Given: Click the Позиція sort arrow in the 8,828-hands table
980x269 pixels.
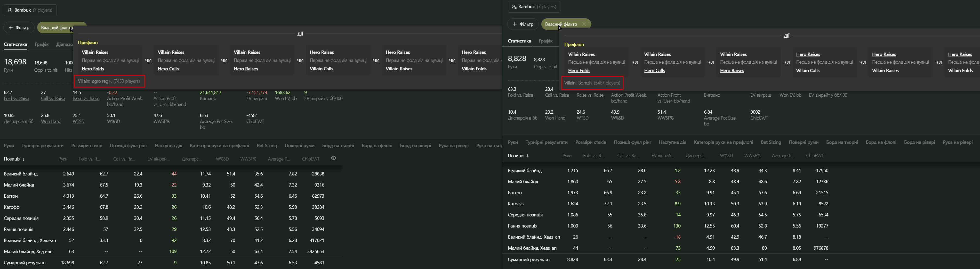Looking at the screenshot, I should (527, 156).
